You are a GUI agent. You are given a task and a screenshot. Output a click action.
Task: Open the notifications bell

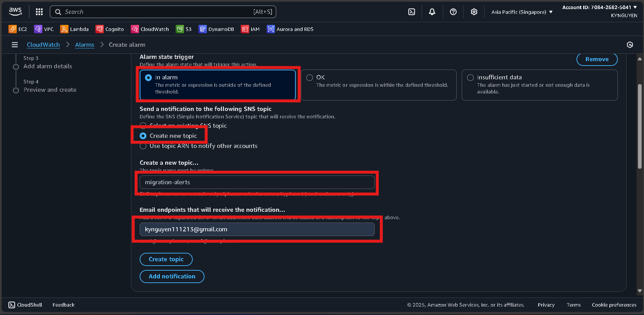[x=432, y=12]
